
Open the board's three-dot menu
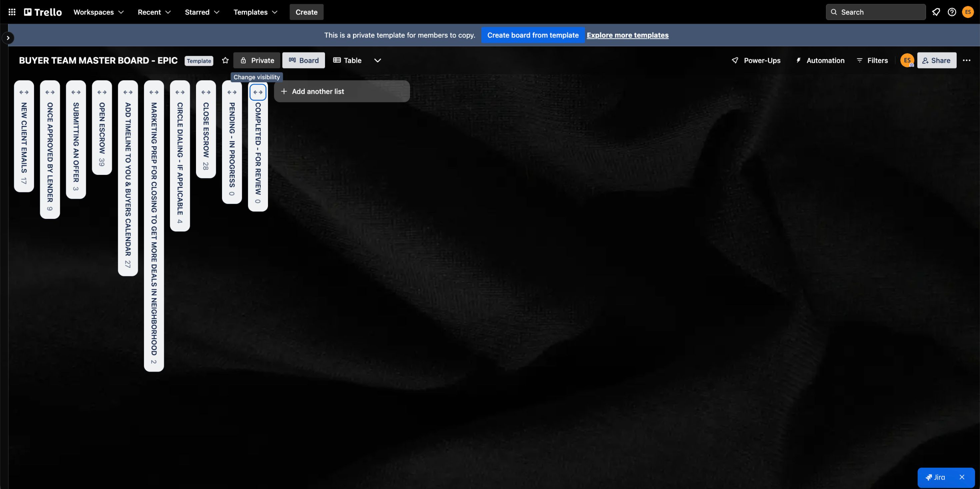tap(967, 60)
